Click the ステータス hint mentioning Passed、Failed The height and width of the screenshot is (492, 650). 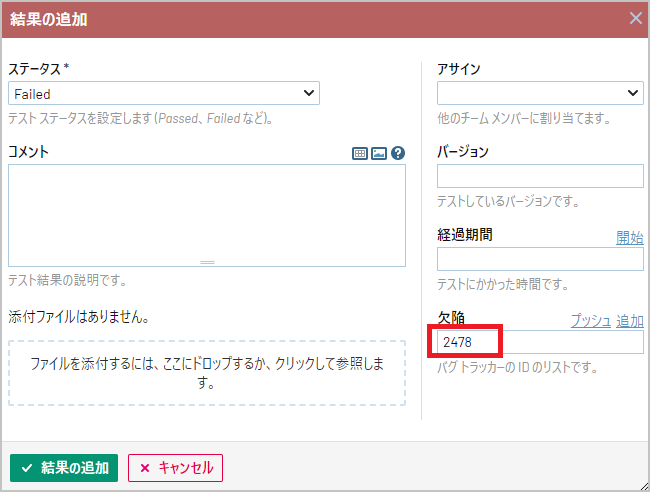[141, 119]
